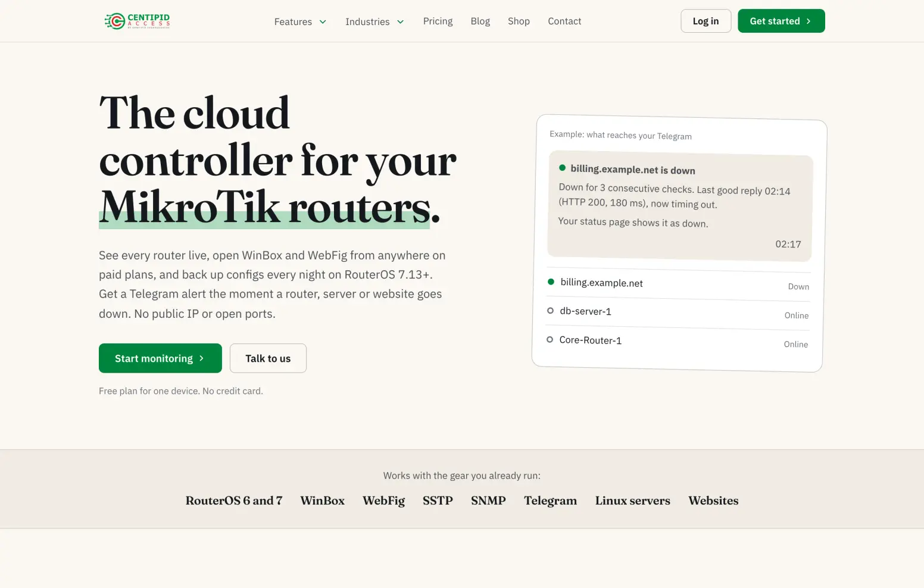Click the status circle beside Core-Router-1
The width and height of the screenshot is (924, 588).
point(550,339)
